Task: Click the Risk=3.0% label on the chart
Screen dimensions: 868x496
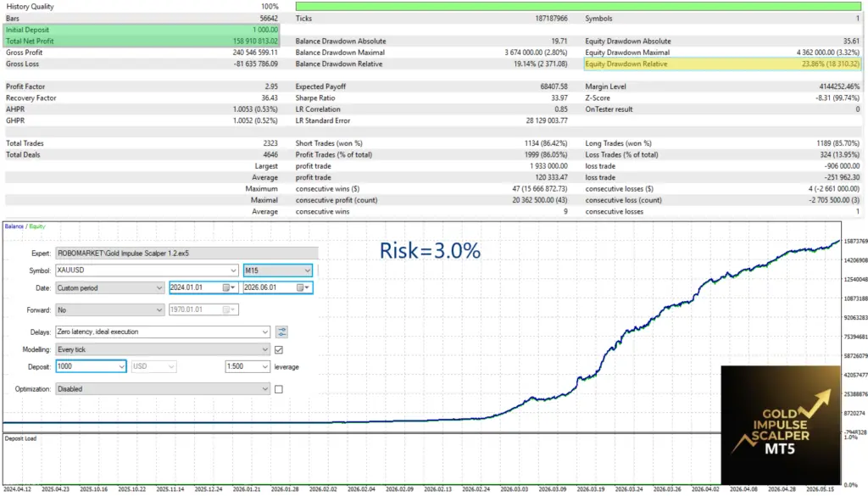Action: (x=430, y=251)
